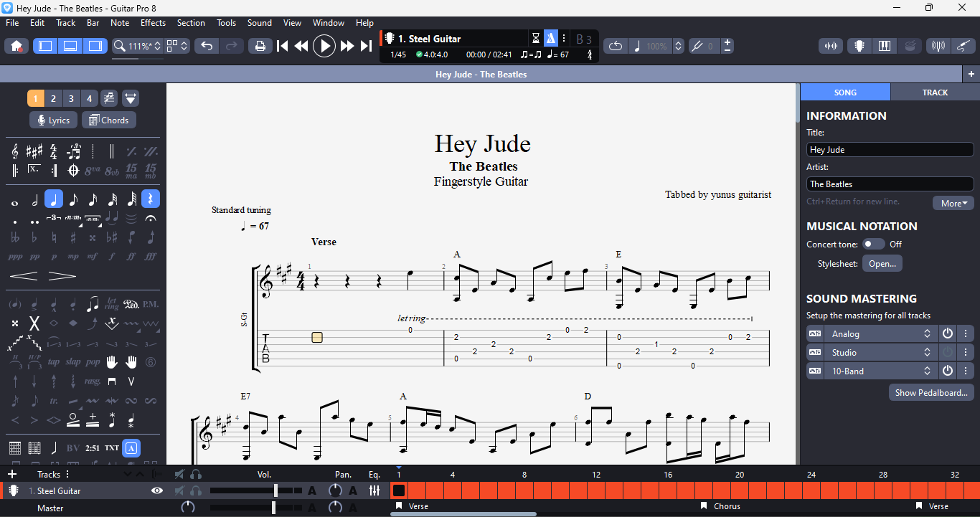Open the line-in guitar input

pos(963,46)
